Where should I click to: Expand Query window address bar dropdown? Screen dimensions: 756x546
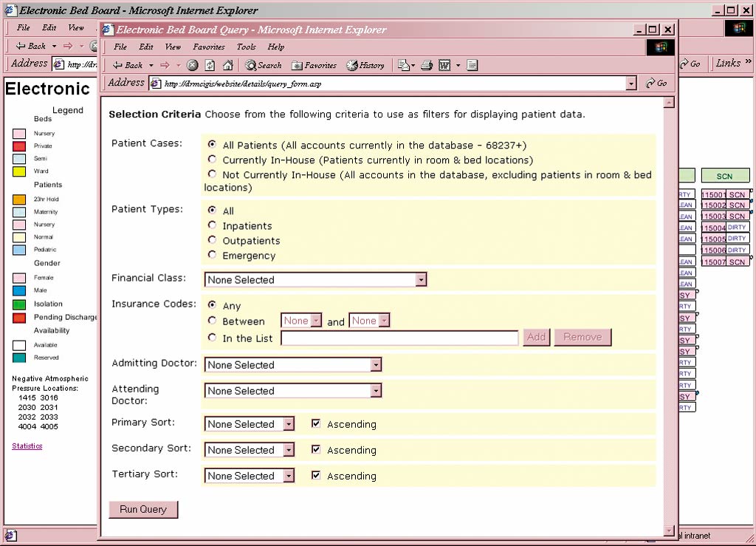coord(631,83)
